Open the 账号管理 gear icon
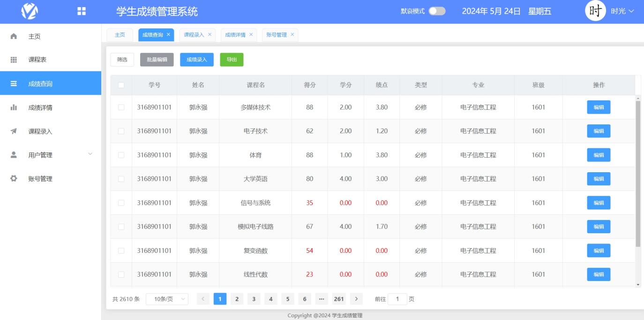Screen dimensions: 644x320 pyautogui.click(x=13, y=178)
